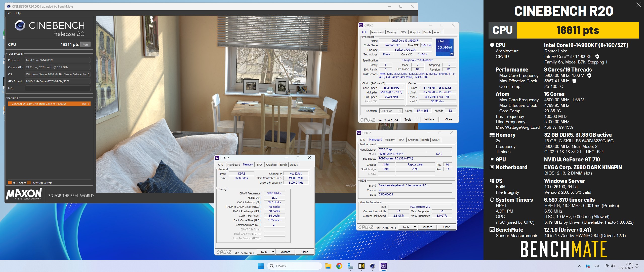
Task: Click the Поиск taskbar search box
Action: pyautogui.click(x=295, y=266)
